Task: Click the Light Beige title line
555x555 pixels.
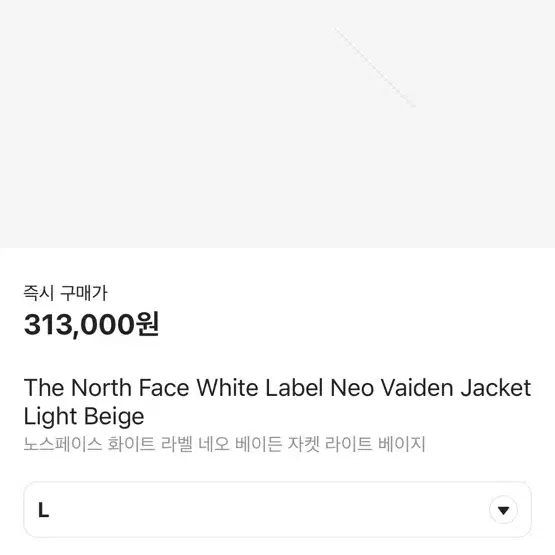Action: coord(84,417)
